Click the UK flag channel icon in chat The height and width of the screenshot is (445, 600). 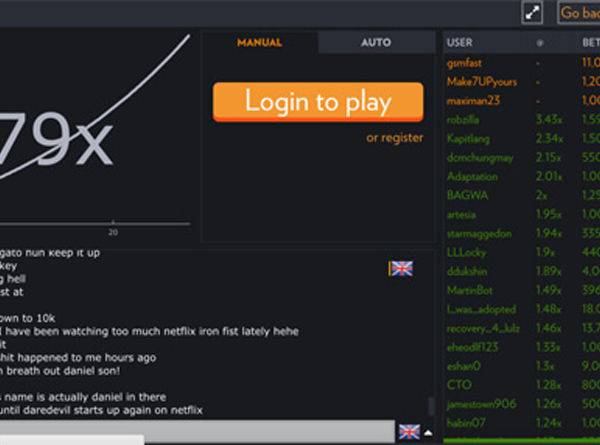click(x=401, y=268)
